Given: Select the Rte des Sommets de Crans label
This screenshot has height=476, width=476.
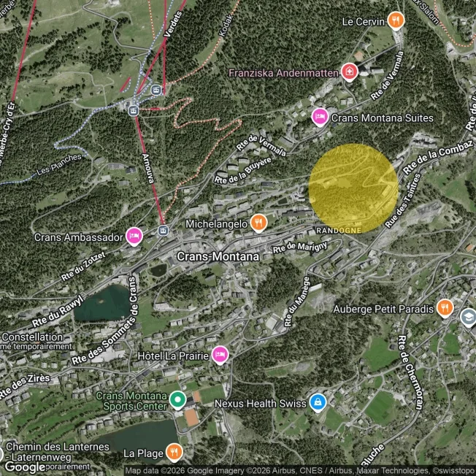Looking at the screenshot, I should click(104, 320).
